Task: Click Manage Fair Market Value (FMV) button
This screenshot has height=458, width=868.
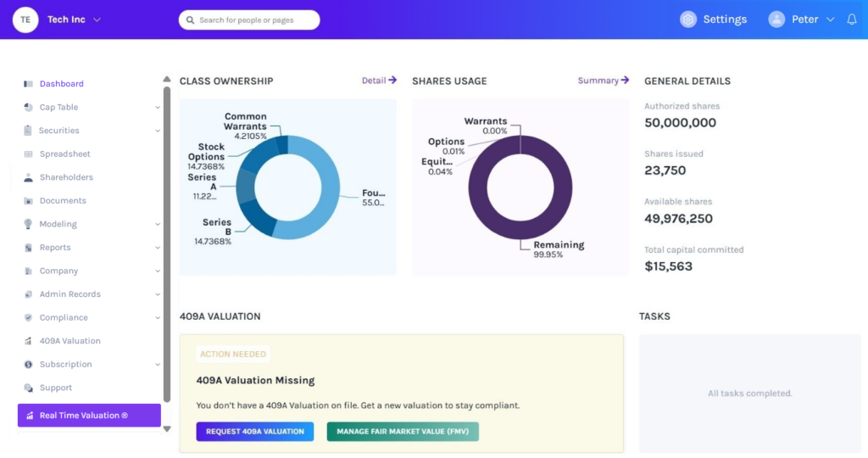Action: [403, 432]
